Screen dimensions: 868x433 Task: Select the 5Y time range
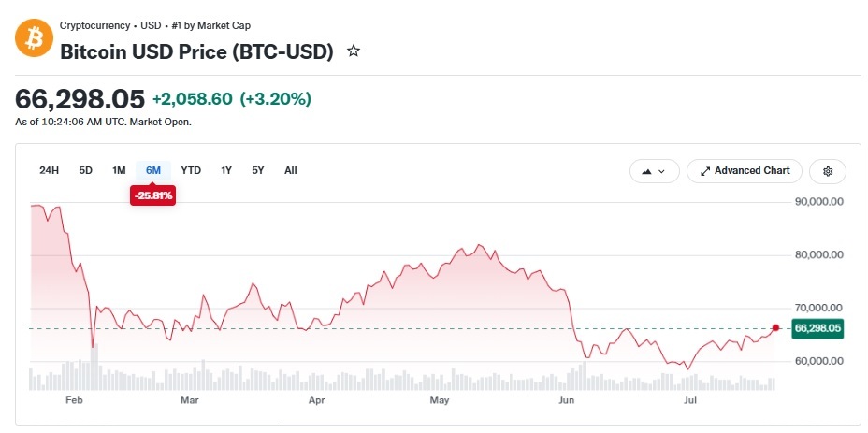click(258, 170)
